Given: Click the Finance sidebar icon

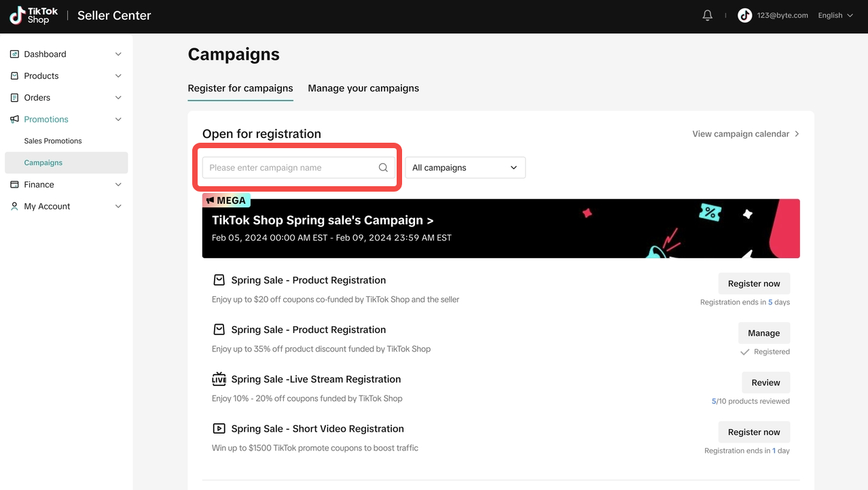Looking at the screenshot, I should [14, 184].
